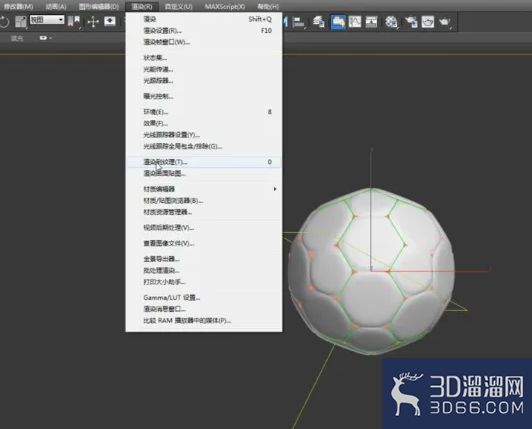Viewport: 532px width, 429px height.
Task: Open Gamma/LUT 设置... entry
Action: coord(204,298)
